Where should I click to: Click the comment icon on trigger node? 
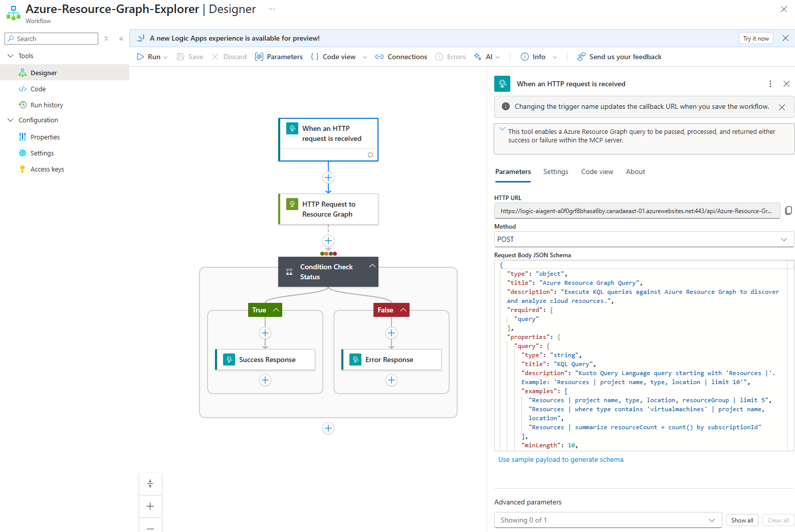pos(370,155)
